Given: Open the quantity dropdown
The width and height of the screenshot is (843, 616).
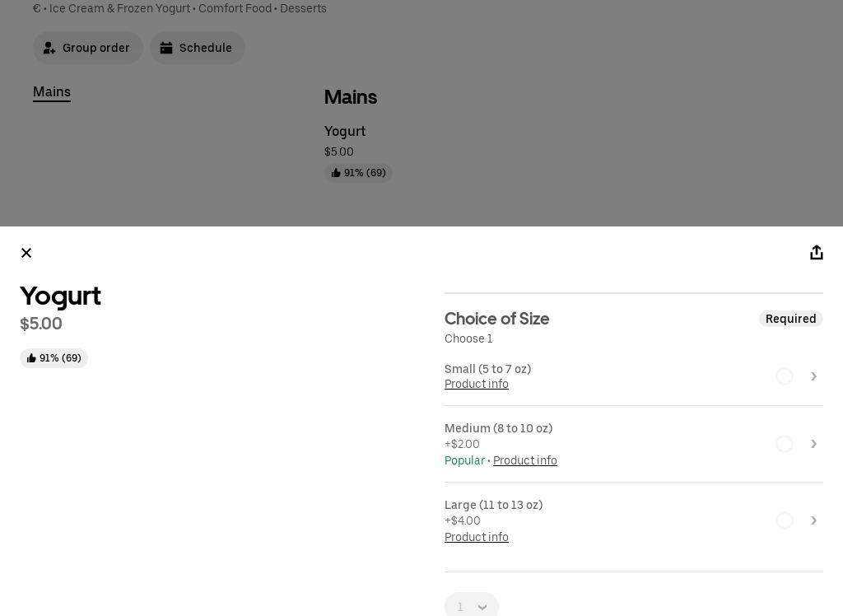Looking at the screenshot, I should [472, 606].
